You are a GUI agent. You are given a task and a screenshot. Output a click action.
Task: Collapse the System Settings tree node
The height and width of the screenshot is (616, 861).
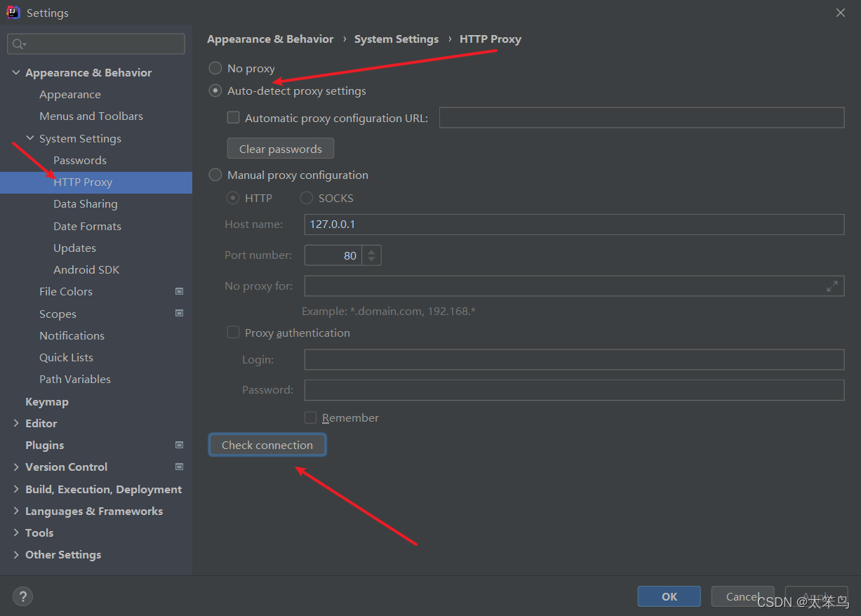[x=30, y=138]
